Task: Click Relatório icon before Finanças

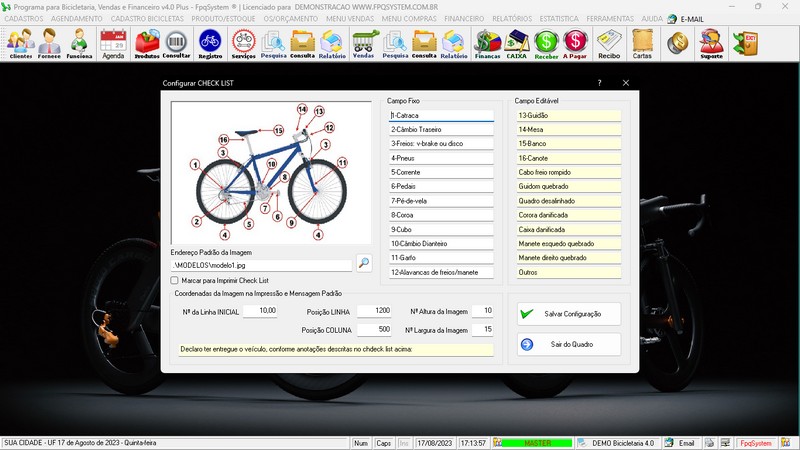Action: pyautogui.click(x=454, y=44)
